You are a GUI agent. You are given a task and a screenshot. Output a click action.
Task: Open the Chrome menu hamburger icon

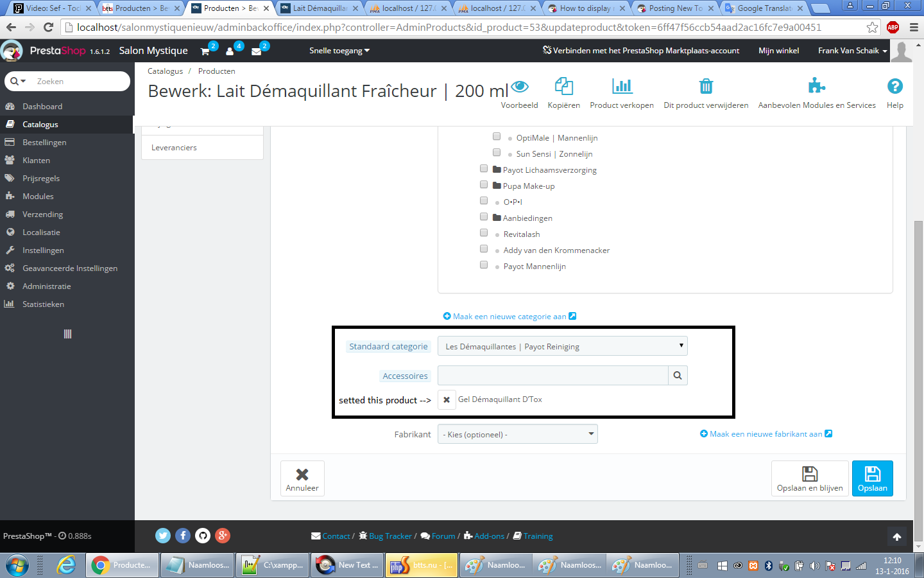914,28
